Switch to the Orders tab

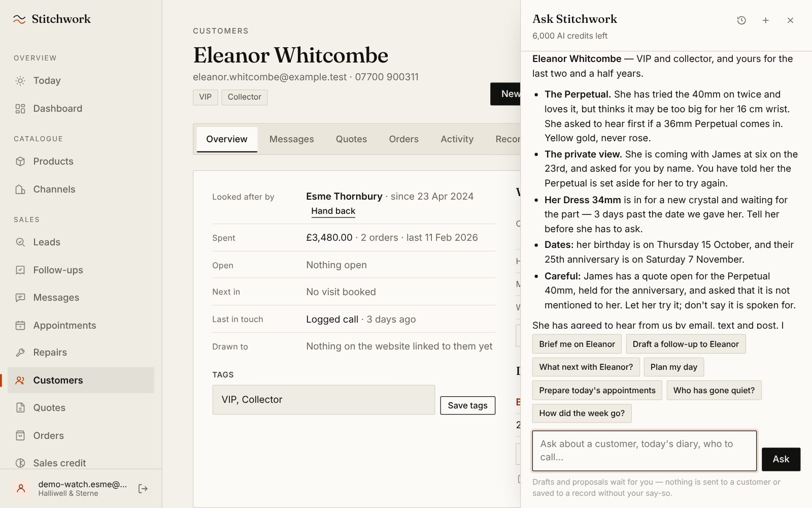403,139
